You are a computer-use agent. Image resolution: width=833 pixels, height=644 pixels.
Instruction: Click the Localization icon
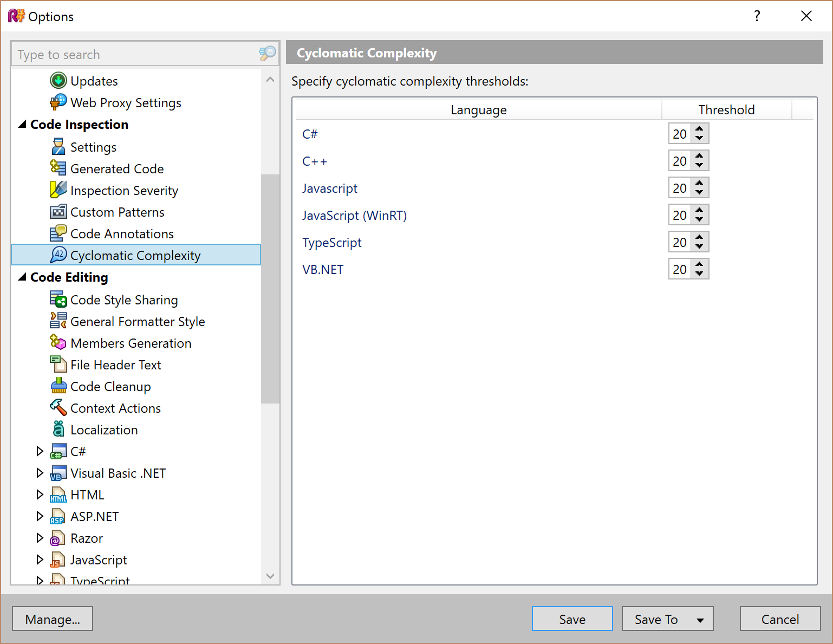tap(58, 430)
